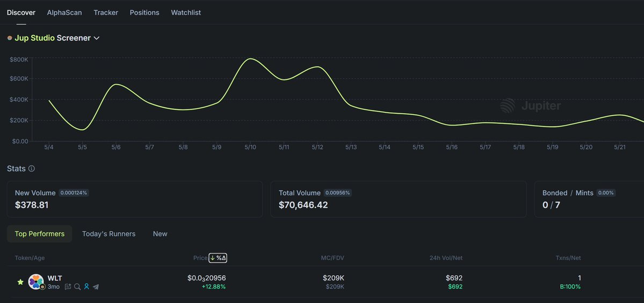Click the WLT 3mo age label
644x303 pixels.
pyautogui.click(x=53, y=286)
